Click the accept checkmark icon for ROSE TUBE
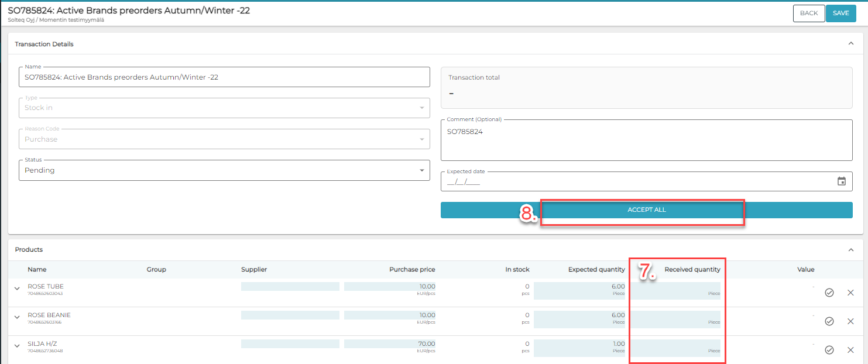The height and width of the screenshot is (364, 868). tap(829, 293)
